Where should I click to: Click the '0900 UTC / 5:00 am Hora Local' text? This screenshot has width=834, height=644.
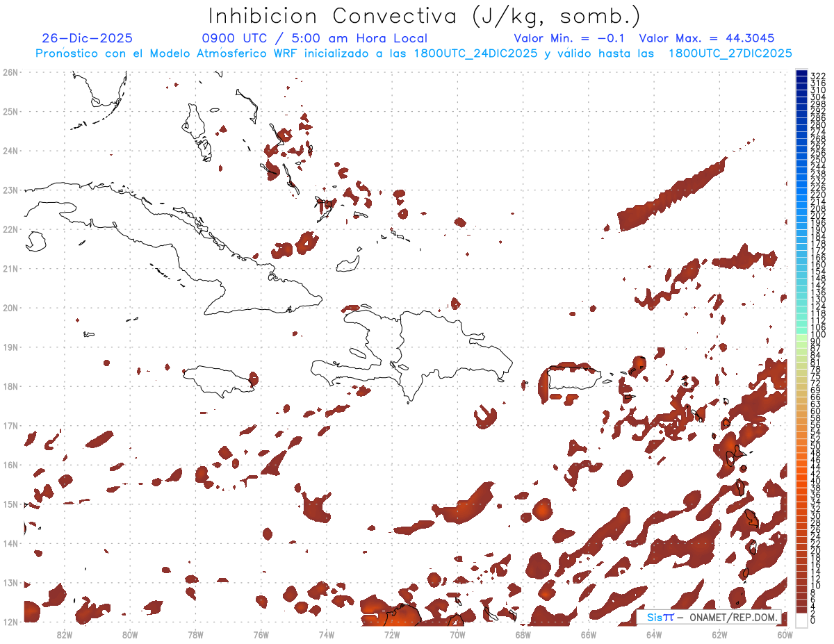[x=314, y=38]
